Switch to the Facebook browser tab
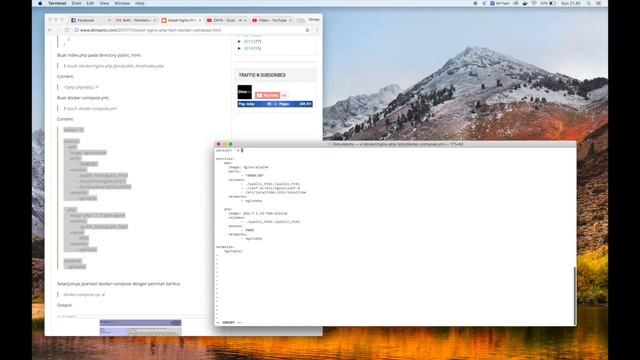The width and height of the screenshot is (640, 360). coord(89,20)
